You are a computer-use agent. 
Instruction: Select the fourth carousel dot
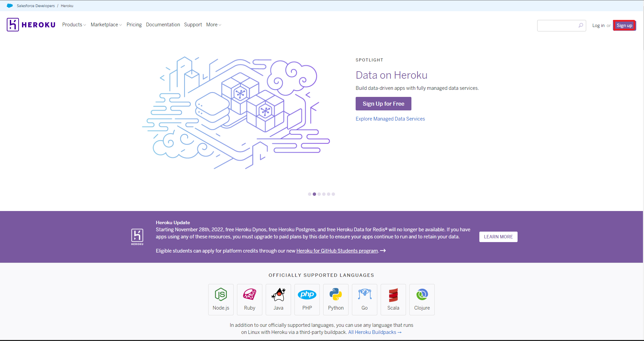pos(324,194)
